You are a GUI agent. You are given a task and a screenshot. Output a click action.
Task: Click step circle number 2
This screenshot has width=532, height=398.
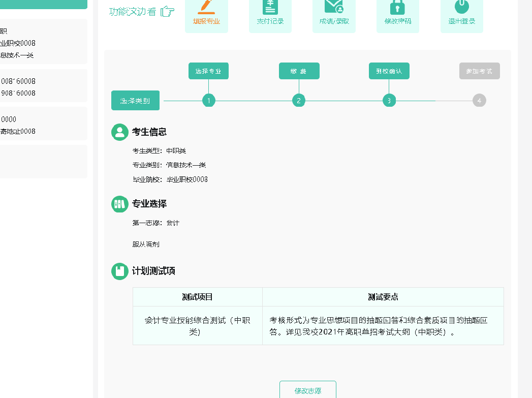tap(299, 101)
